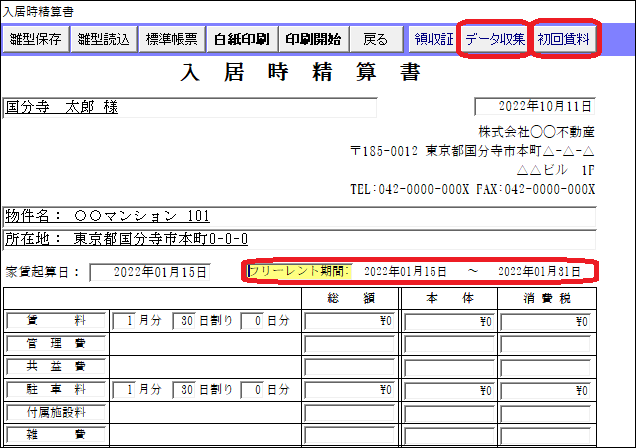Edit the tenant name 国分寺 太郎 様 field
636x448 pixels.
190,107
